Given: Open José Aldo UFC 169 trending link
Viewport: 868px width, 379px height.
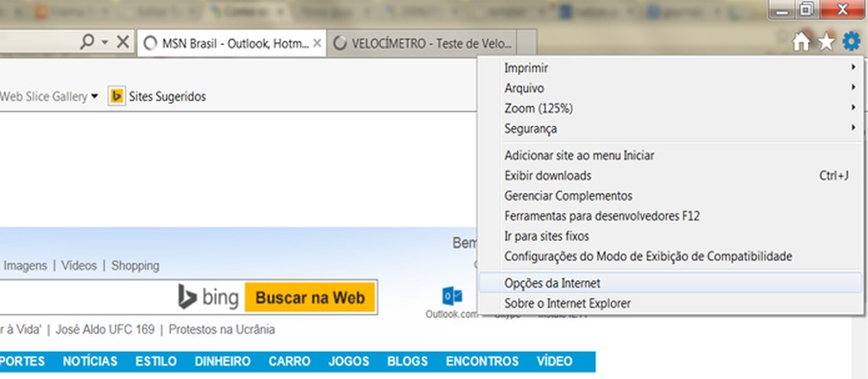Looking at the screenshot, I should point(105,330).
